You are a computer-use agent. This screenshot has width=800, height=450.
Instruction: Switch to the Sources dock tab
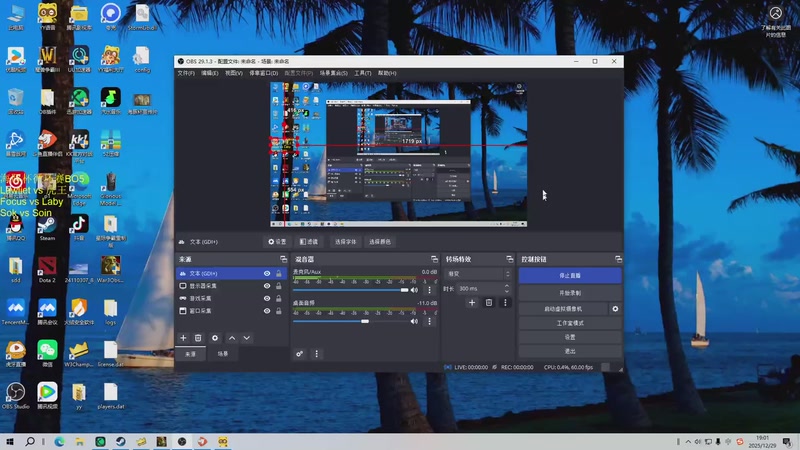click(190, 354)
